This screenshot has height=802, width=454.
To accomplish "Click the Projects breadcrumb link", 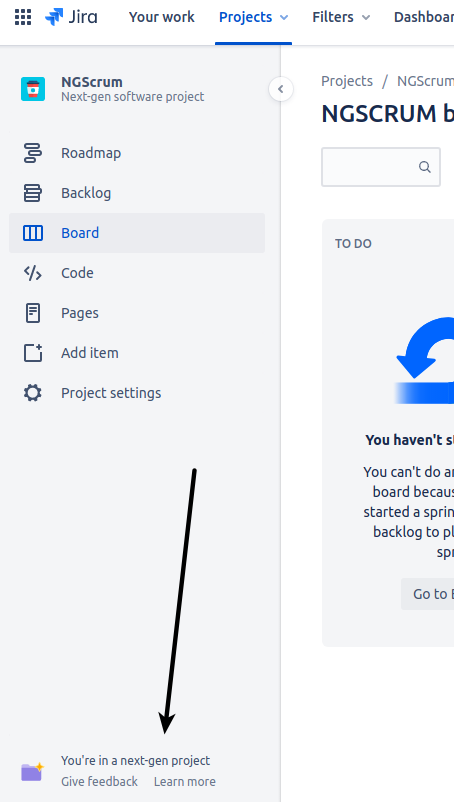I will (347, 81).
